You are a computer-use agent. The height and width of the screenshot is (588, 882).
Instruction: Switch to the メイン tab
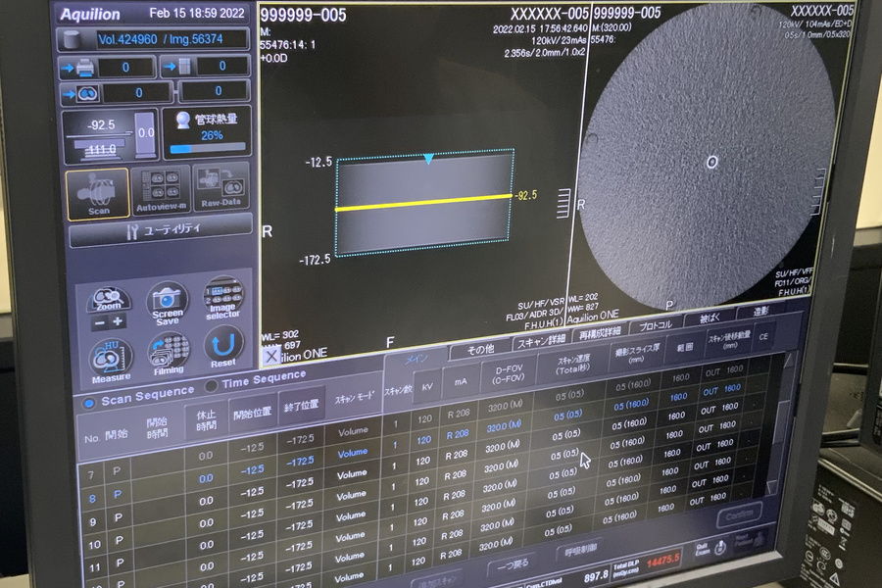point(416,359)
